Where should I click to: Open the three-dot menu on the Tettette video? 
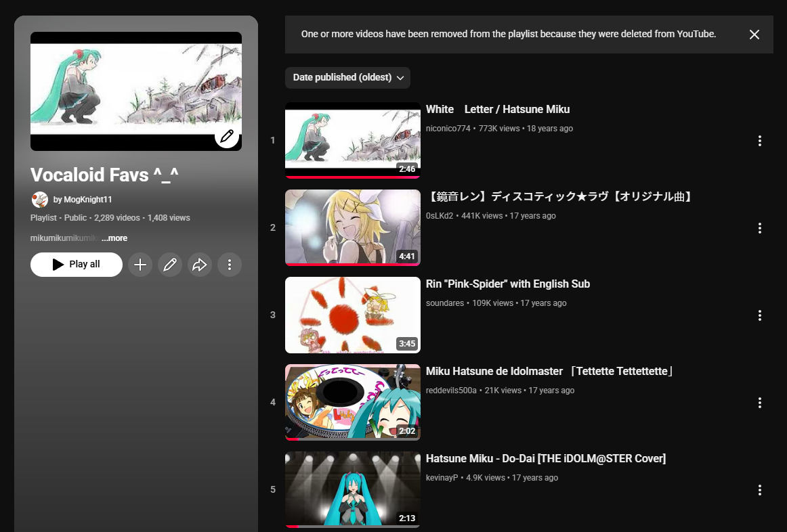pyautogui.click(x=759, y=402)
